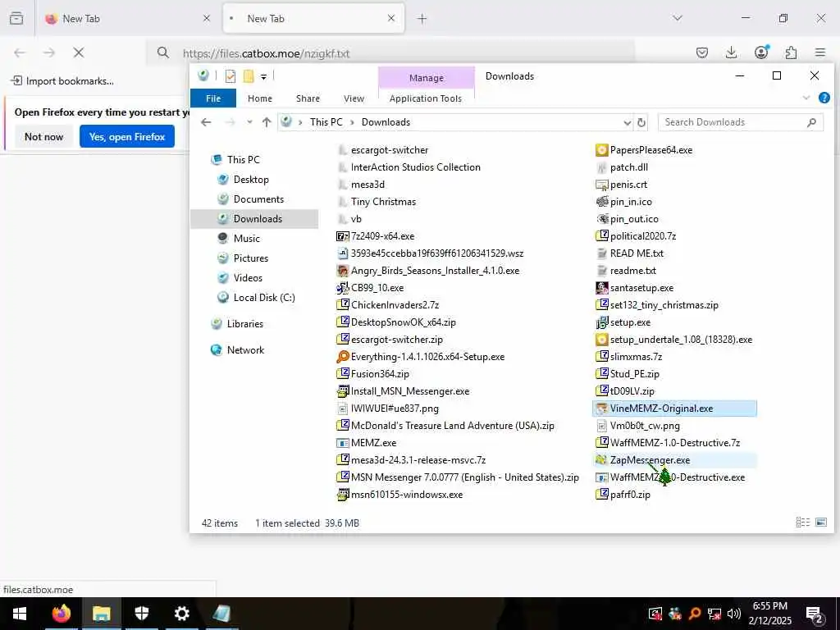The image size is (840, 630).
Task: Click the chevron between This PC and Downloads
Action: (x=352, y=122)
